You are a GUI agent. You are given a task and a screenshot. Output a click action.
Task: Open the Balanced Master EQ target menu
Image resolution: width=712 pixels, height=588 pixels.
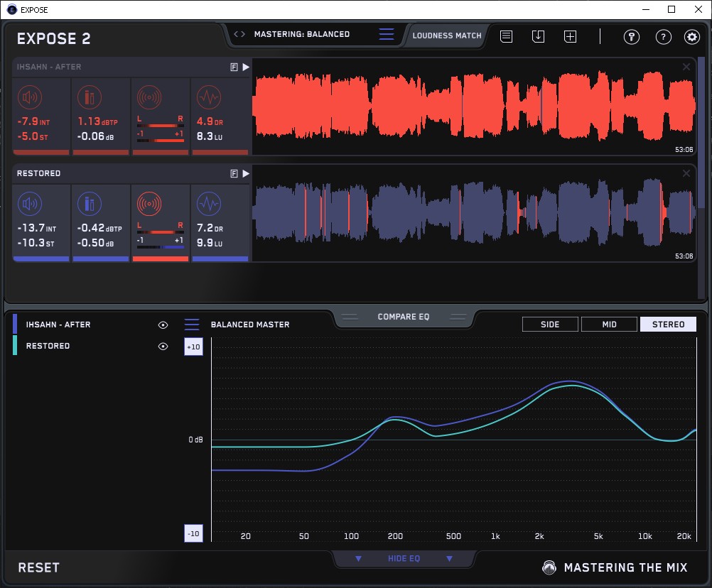click(192, 325)
